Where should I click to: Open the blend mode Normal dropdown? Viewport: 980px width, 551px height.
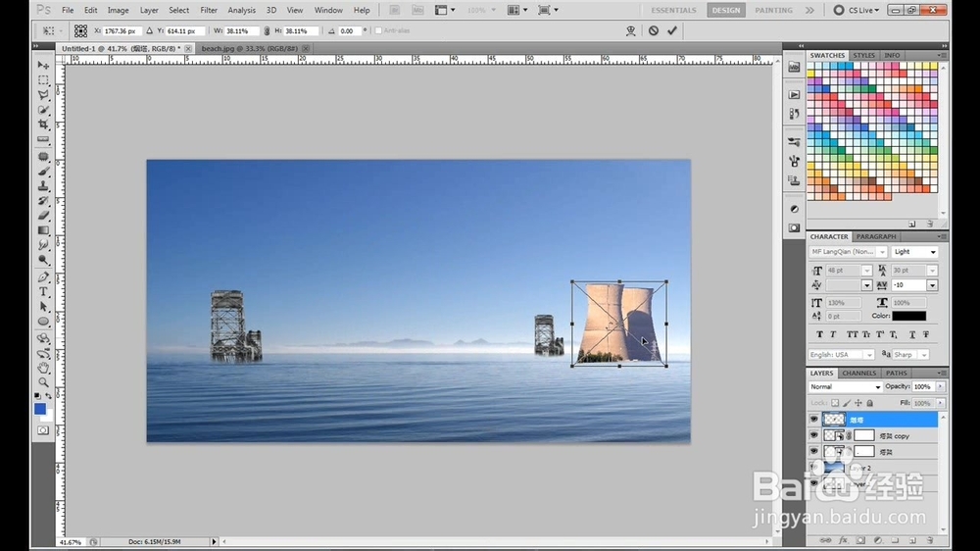[x=845, y=387]
